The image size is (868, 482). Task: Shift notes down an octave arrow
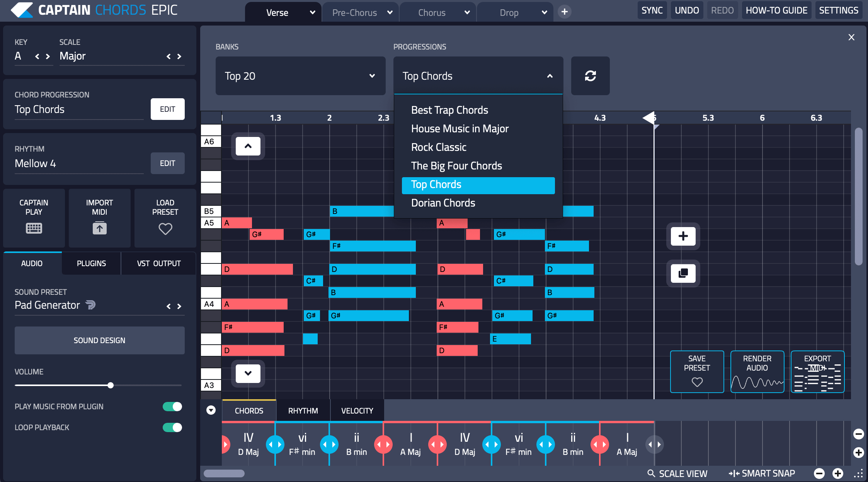pos(248,373)
